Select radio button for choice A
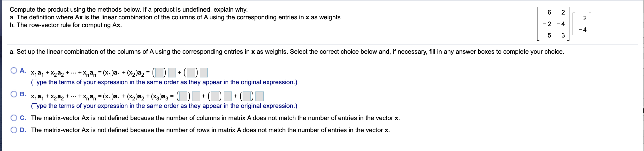Viewport: 644px width, 151px height. (14, 71)
